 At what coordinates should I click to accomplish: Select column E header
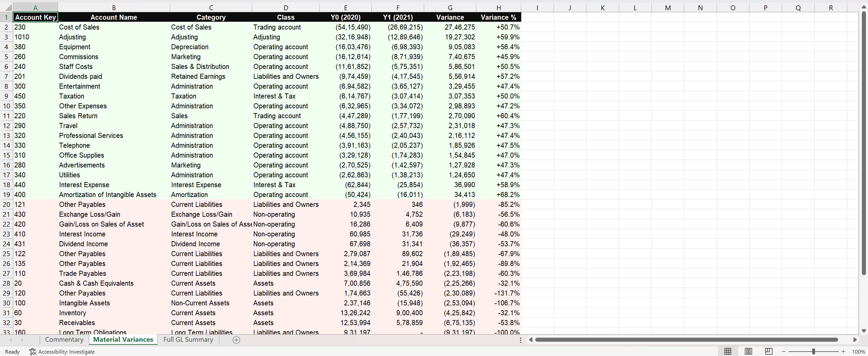point(345,7)
